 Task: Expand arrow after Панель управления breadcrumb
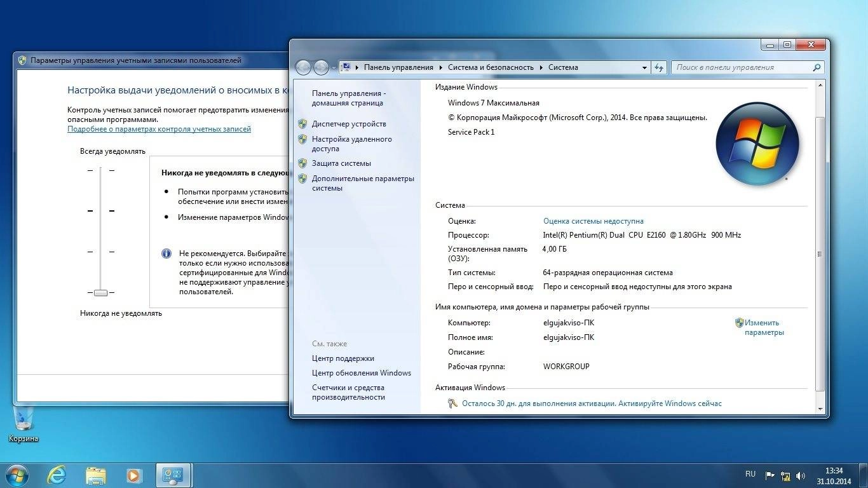[x=440, y=67]
